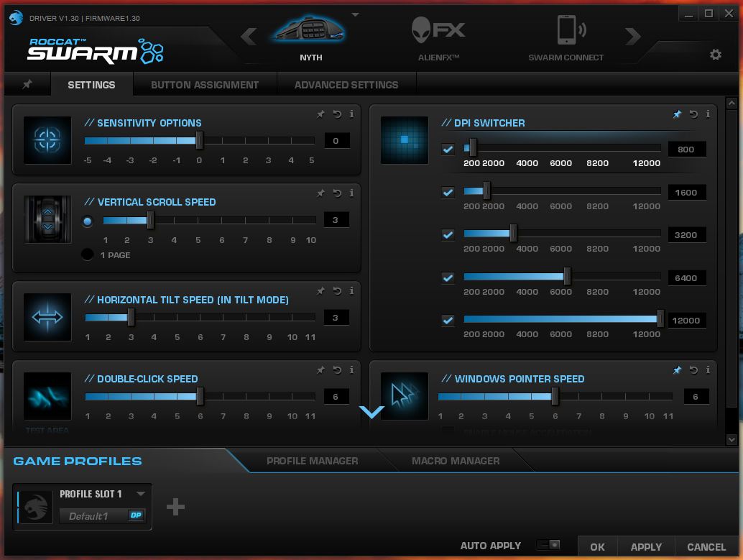Click the pin icon in Sensitivity Options

point(321,114)
